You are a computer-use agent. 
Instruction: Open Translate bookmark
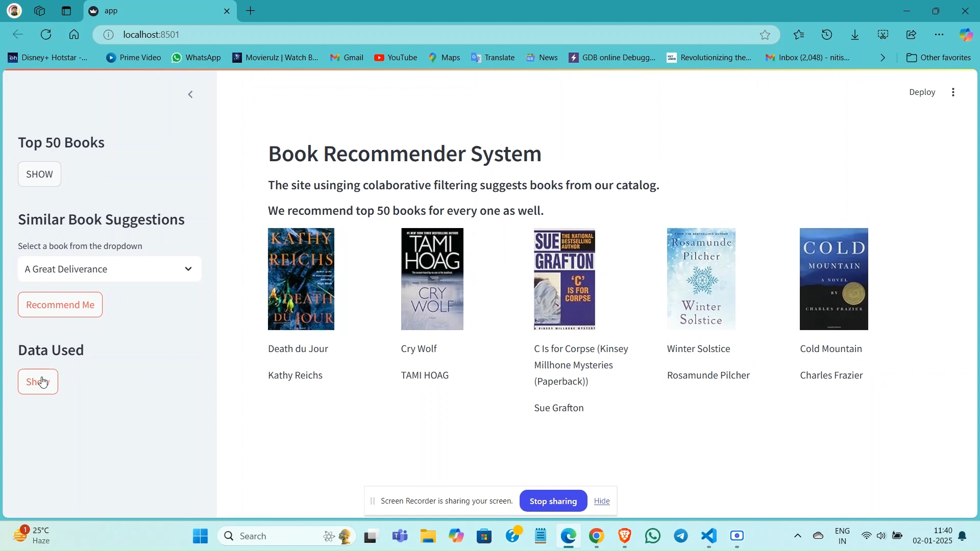click(493, 58)
